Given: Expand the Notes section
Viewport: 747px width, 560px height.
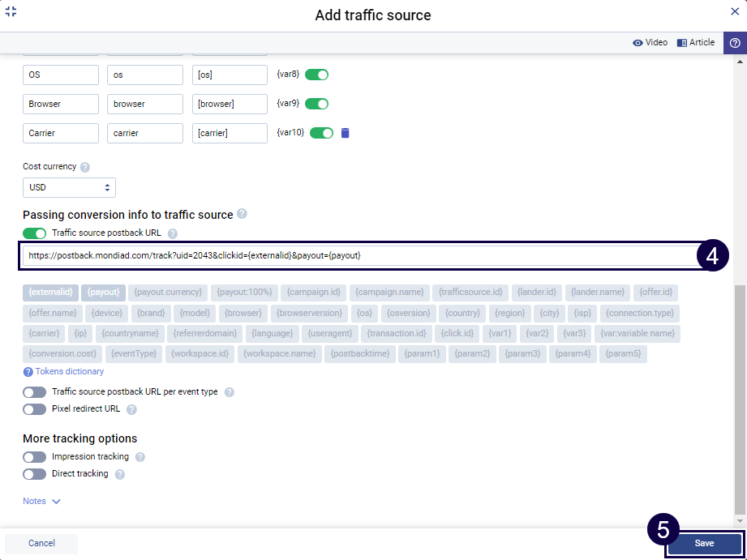Looking at the screenshot, I should (42, 502).
